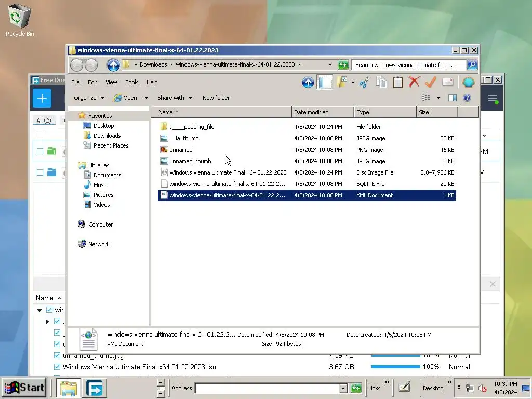
Task: Toggle the select-all checkbox in the Free Download Manager list
Action: (x=40, y=135)
